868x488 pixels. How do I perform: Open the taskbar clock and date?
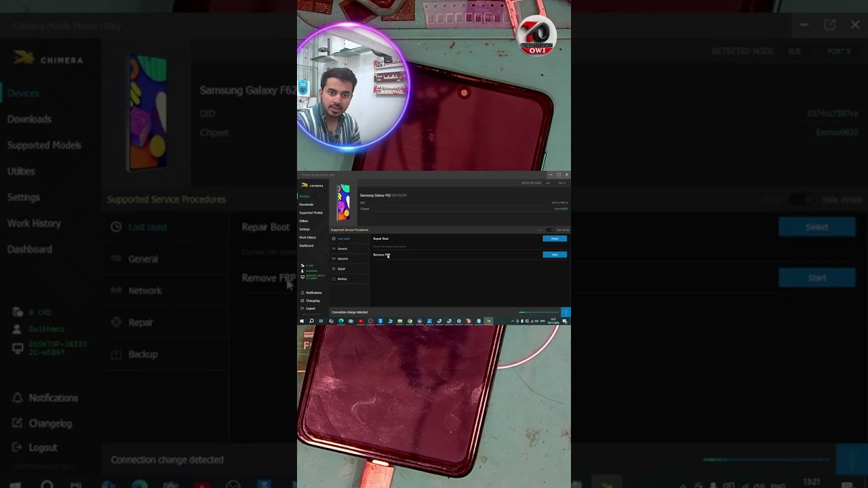click(x=553, y=321)
